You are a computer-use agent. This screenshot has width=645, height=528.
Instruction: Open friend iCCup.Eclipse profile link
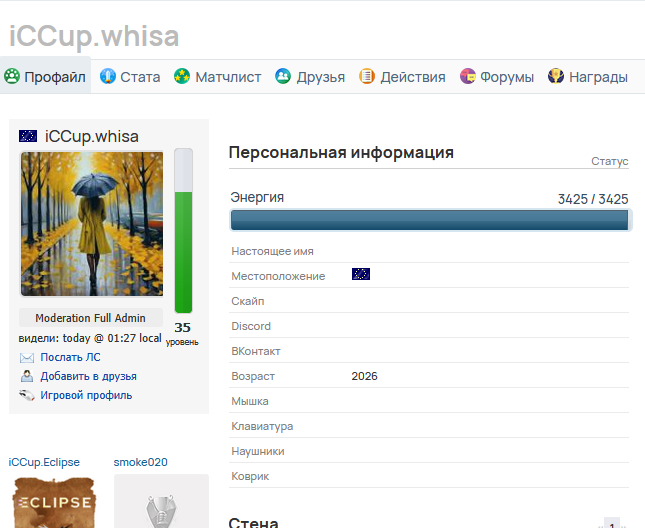click(44, 462)
